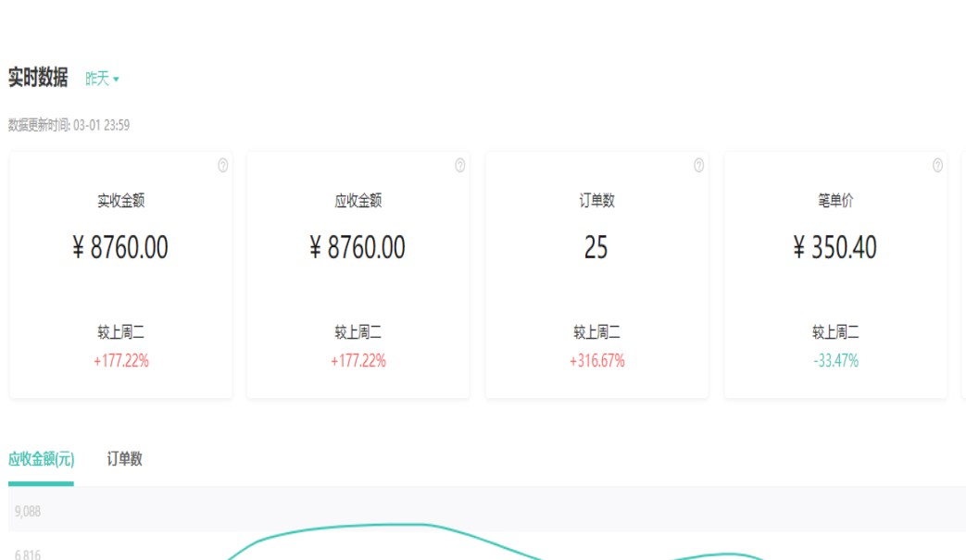This screenshot has height=560, width=966.
Task: Switch to the 应收金额(元) chart tab
Action: (x=41, y=459)
